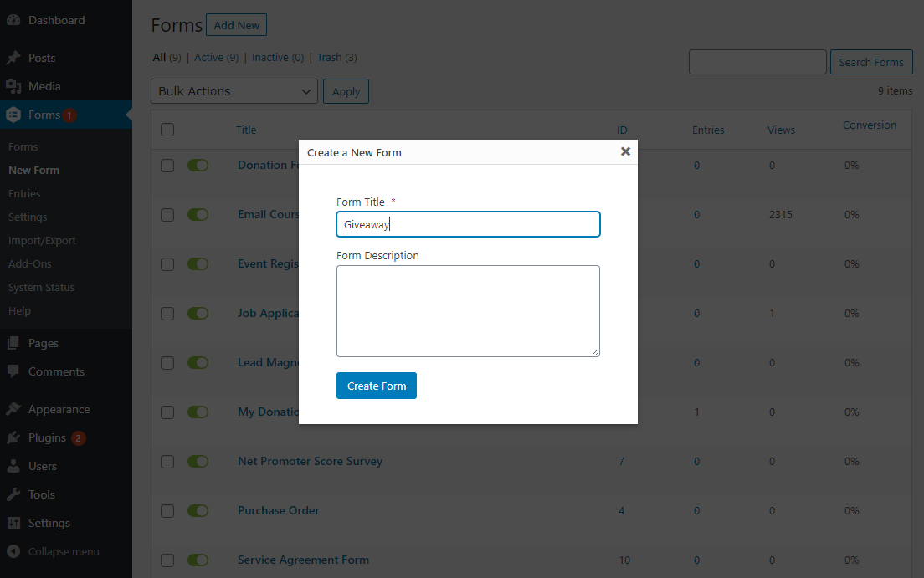Sort by the Views column header

781,130
